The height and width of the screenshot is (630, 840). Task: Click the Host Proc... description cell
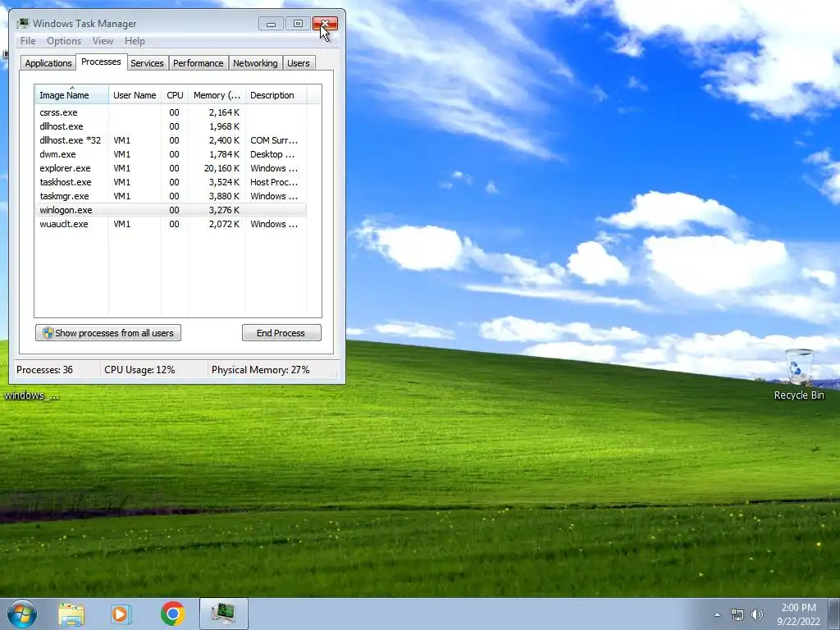tap(274, 182)
